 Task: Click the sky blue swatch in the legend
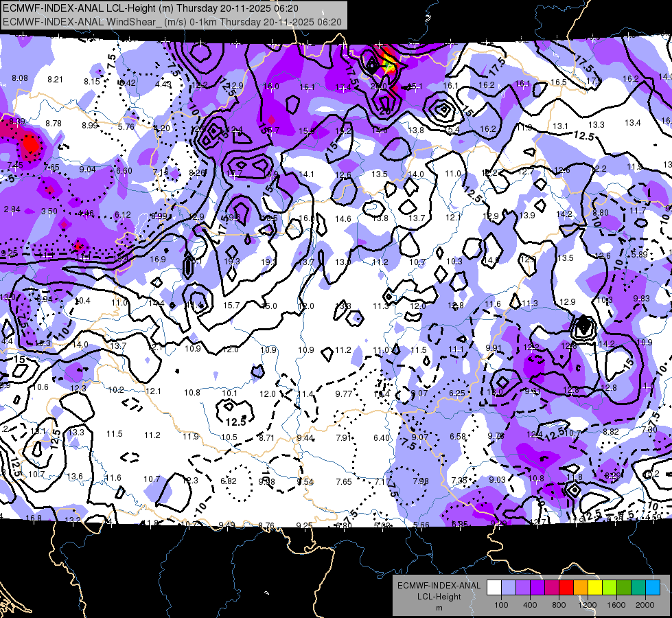coord(653,588)
